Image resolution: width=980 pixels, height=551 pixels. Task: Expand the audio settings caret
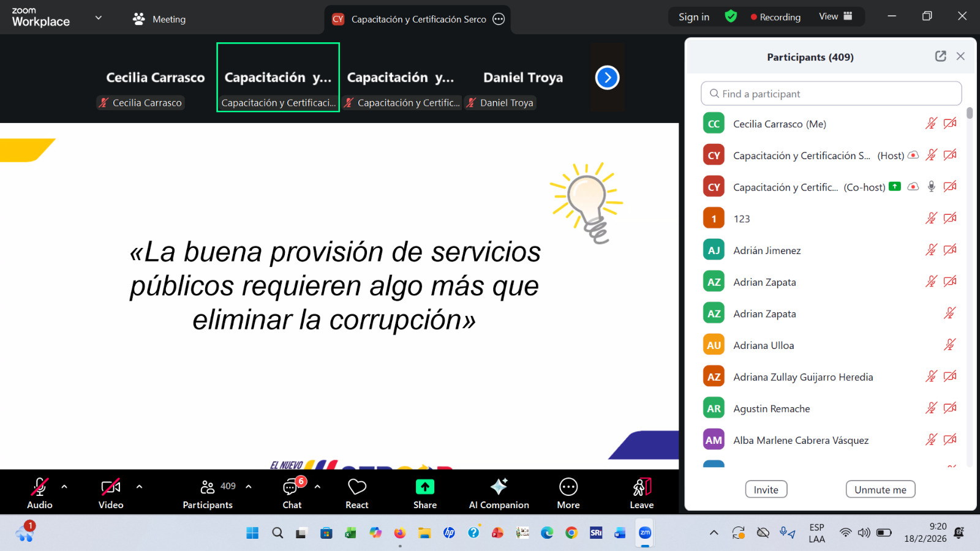tap(64, 487)
